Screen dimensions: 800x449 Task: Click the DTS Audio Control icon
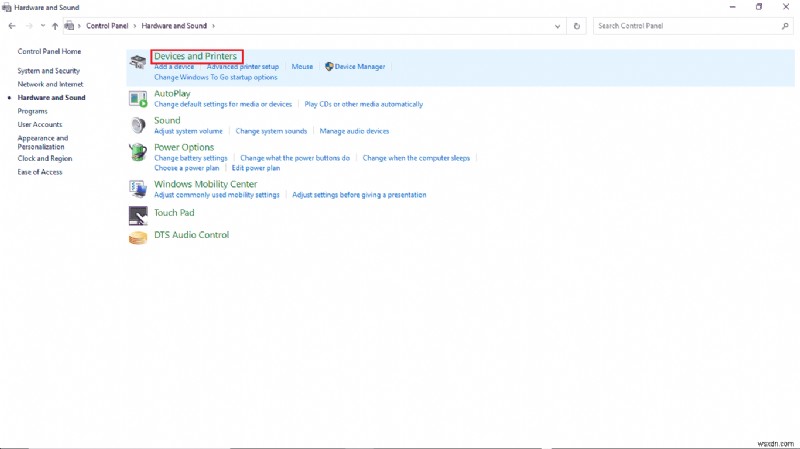click(138, 238)
